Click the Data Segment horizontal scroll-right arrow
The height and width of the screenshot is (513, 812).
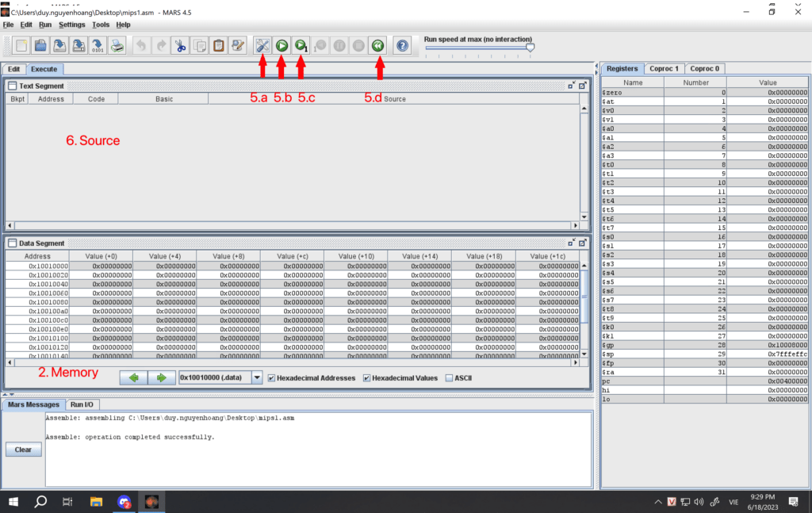point(576,362)
